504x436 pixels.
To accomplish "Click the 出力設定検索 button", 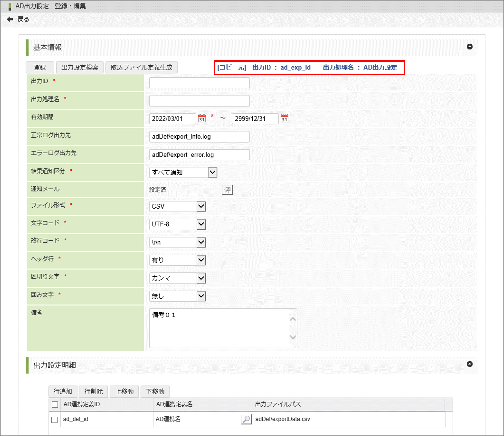I will pyautogui.click(x=80, y=67).
